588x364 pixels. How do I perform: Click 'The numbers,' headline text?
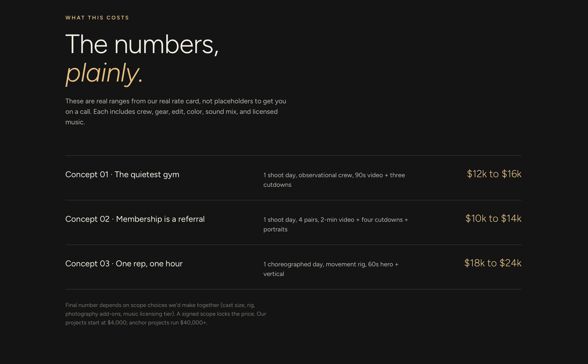tap(142, 44)
